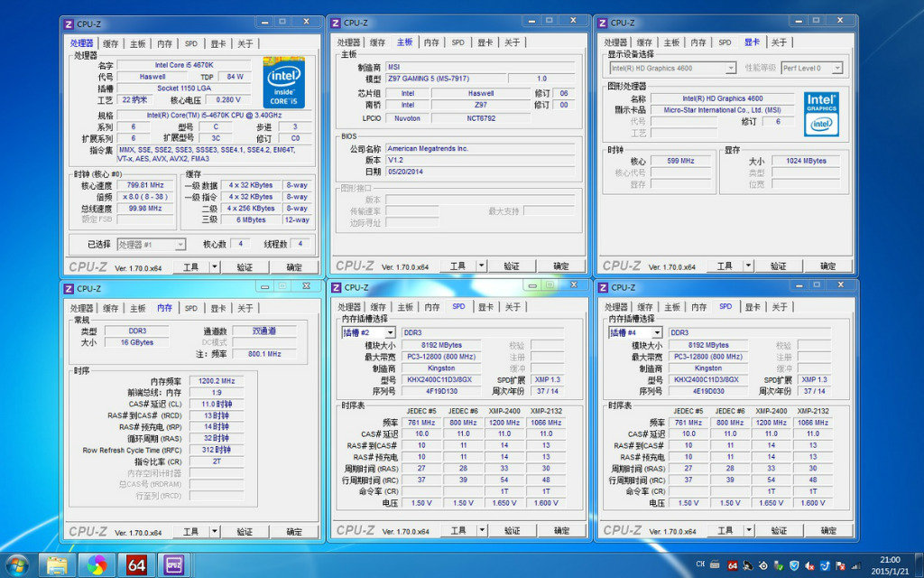The height and width of the screenshot is (578, 924).
Task: Open 工具 dropdown arrow in the MSI mainboard window
Action: coord(482,266)
